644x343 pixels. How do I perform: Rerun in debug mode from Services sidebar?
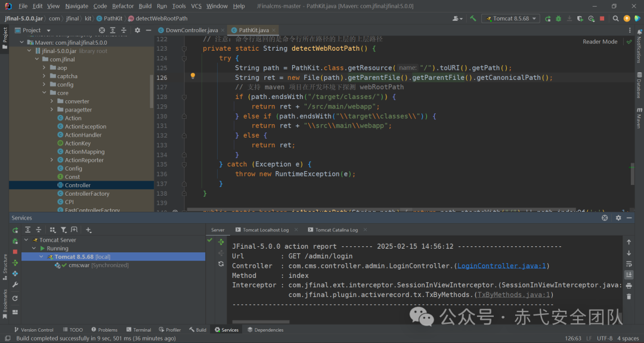15,241
